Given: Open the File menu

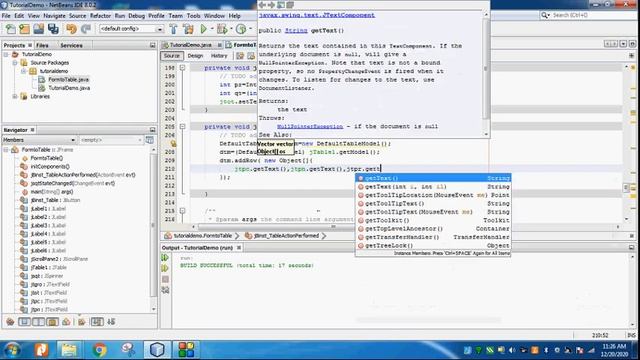Looking at the screenshot, I should [6, 16].
